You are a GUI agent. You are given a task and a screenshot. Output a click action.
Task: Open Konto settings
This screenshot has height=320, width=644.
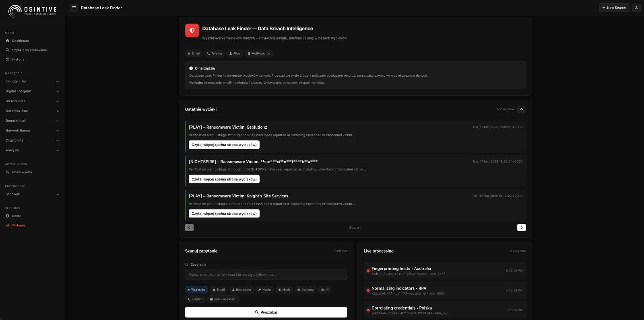coord(32,216)
